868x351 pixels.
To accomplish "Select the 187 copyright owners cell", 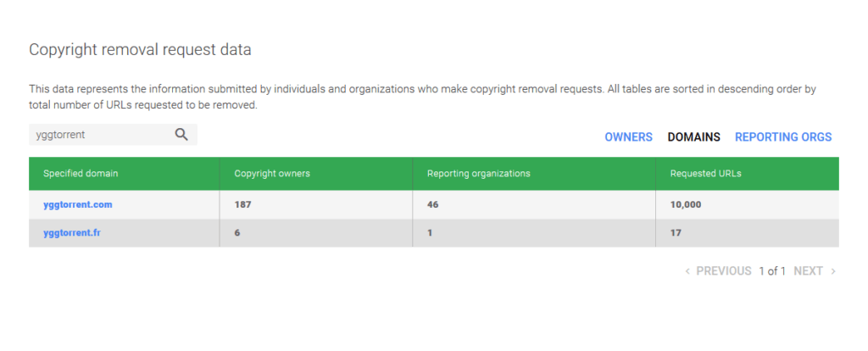I will pyautogui.click(x=315, y=204).
